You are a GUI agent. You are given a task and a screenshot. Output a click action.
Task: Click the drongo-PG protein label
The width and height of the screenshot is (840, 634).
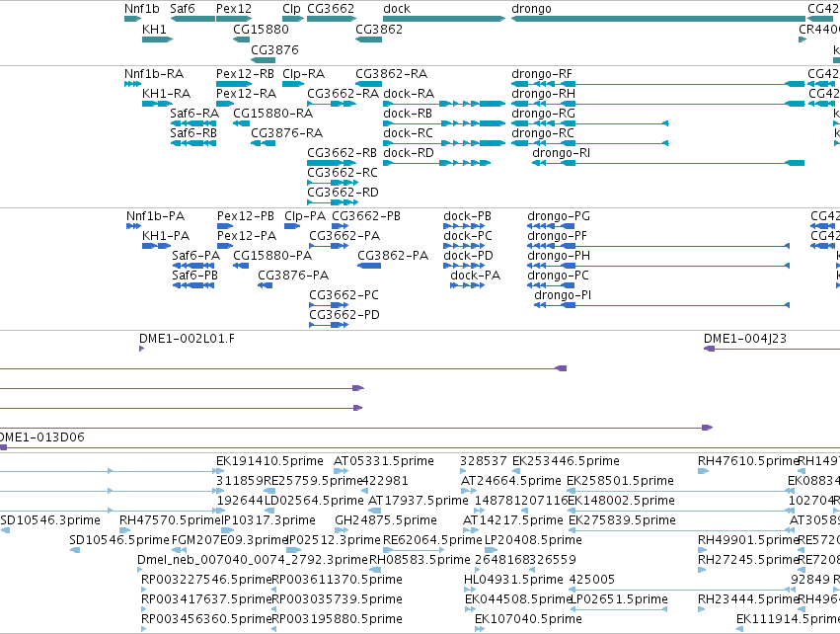tap(559, 216)
